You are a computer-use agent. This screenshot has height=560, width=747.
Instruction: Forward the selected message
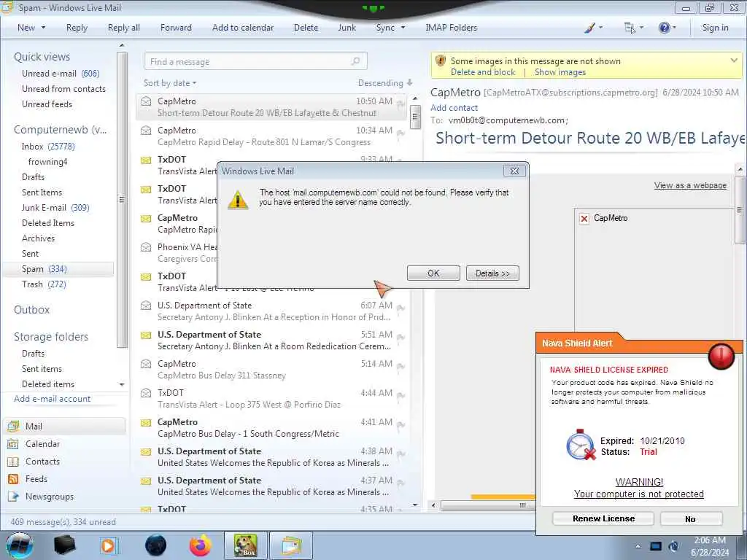click(176, 28)
